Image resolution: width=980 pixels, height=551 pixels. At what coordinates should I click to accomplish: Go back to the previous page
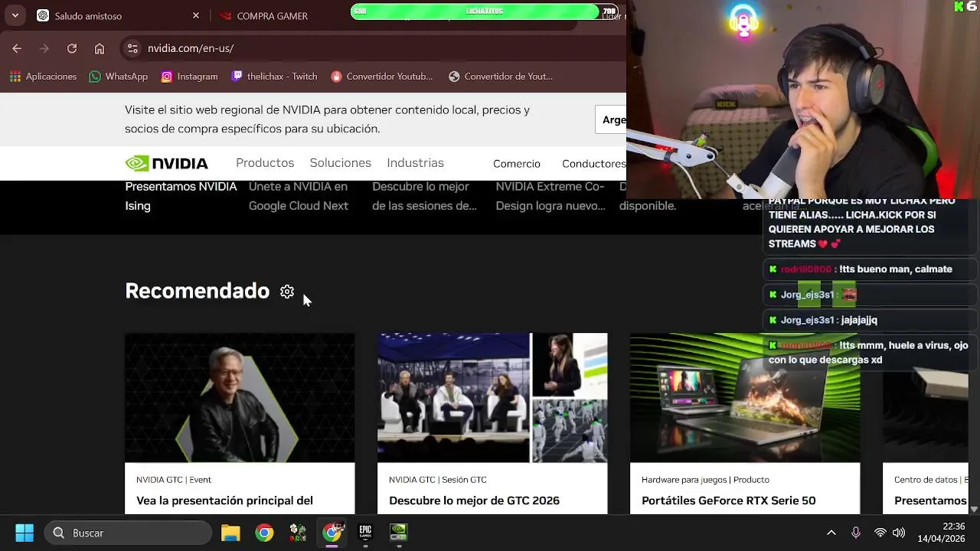[17, 48]
